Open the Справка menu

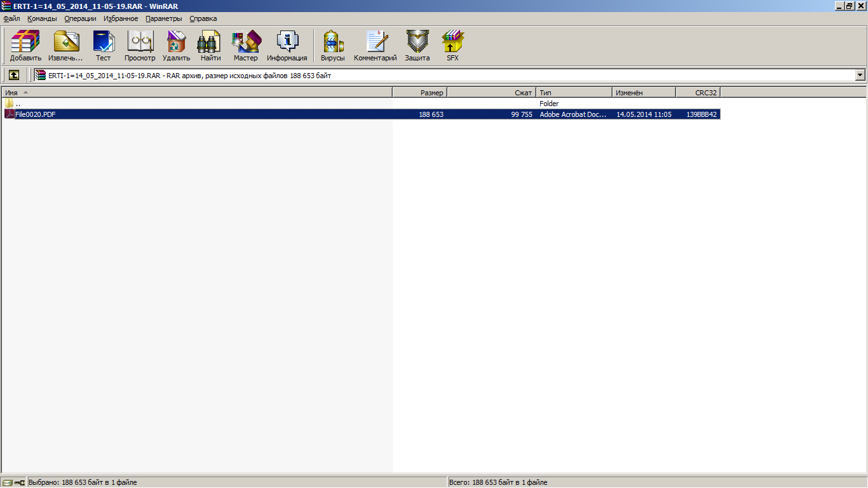(x=203, y=18)
